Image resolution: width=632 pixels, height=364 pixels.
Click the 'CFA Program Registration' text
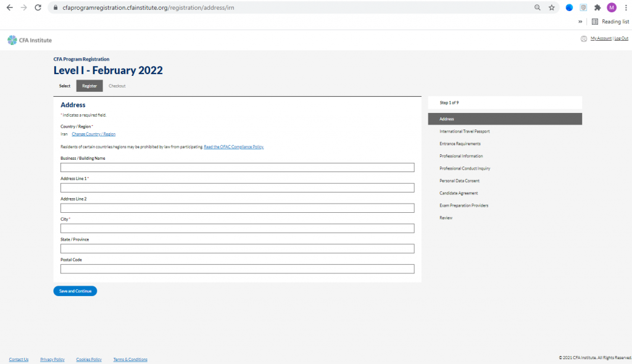(81, 59)
